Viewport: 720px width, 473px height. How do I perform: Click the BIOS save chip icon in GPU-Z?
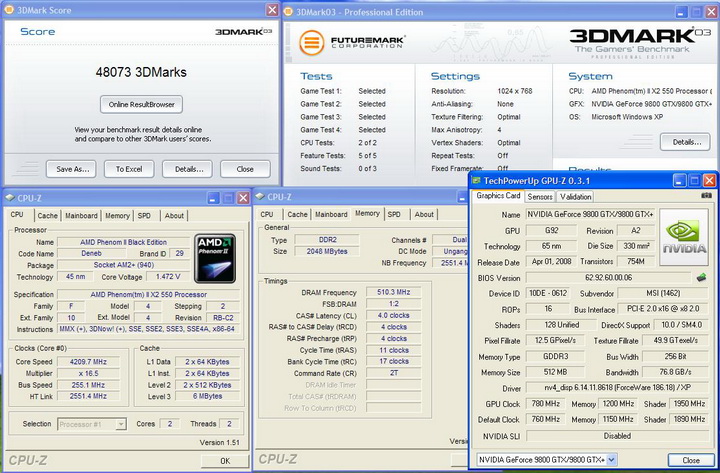click(701, 277)
